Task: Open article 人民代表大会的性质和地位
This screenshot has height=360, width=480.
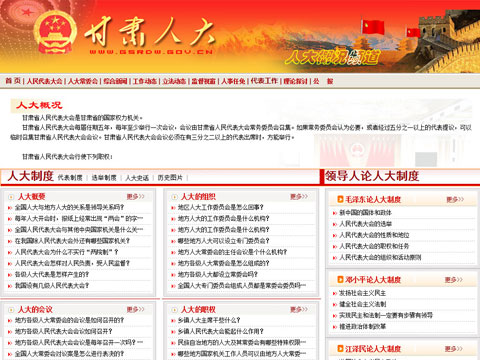Action: (374, 235)
